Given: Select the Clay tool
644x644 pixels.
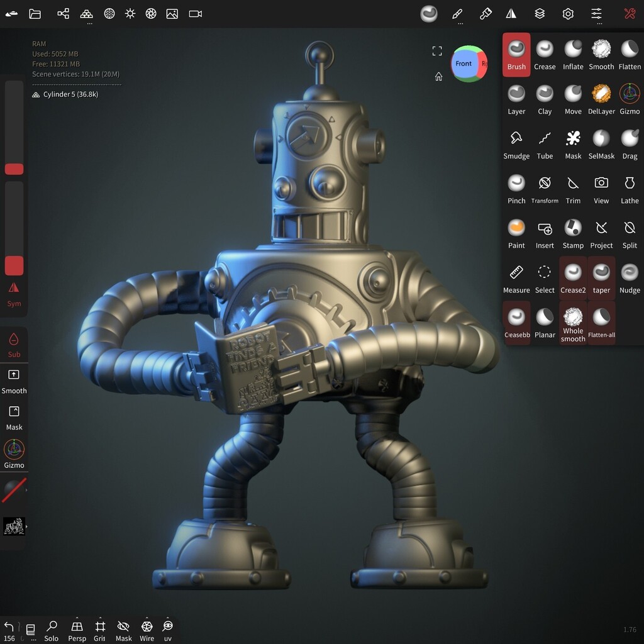Looking at the screenshot, I should pos(545,100).
